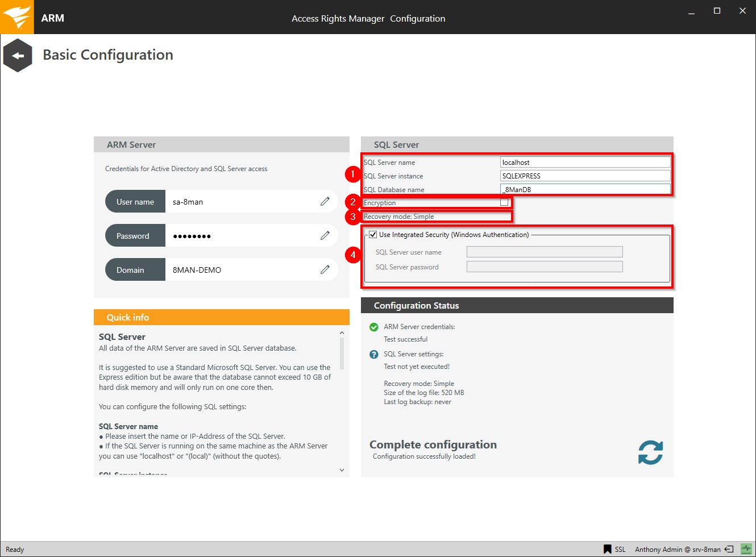This screenshot has height=557, width=756.
Task: Click the SolarWinds logo in title bar
Action: coord(17,17)
